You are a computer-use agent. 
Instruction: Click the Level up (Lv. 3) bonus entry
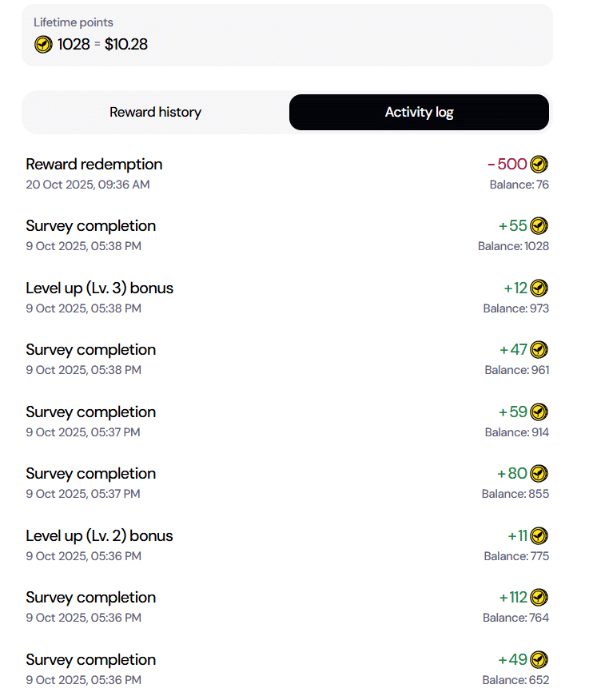[99, 288]
